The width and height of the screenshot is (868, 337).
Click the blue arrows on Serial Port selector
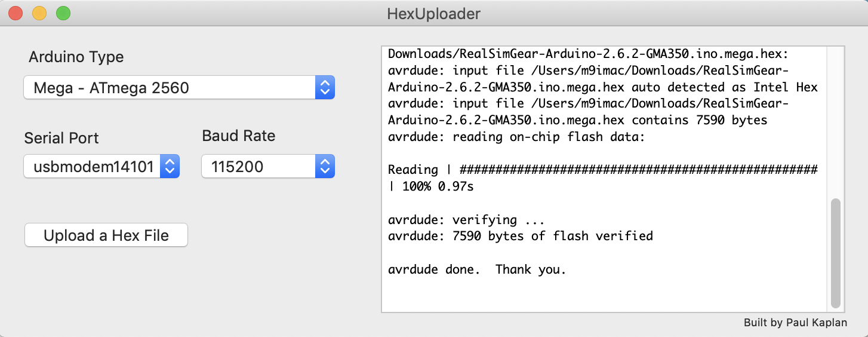pyautogui.click(x=170, y=167)
